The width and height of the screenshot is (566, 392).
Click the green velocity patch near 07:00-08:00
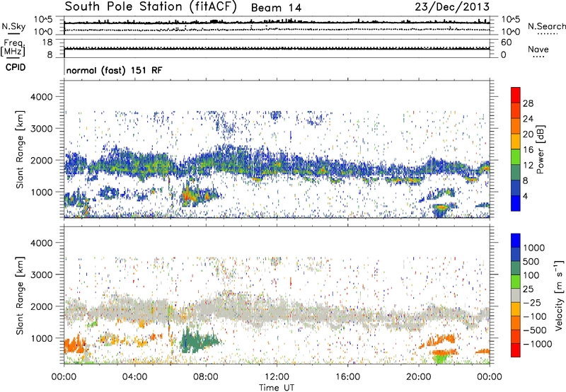coord(198,341)
